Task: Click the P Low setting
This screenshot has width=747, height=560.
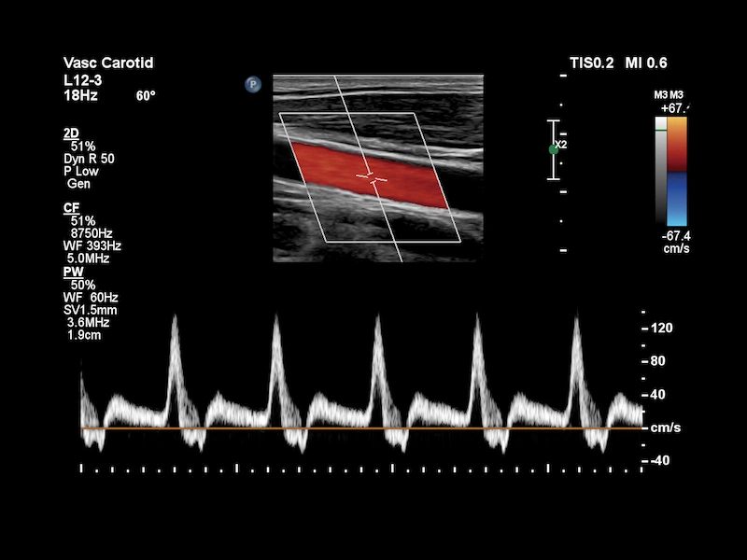Action: pyautogui.click(x=81, y=171)
